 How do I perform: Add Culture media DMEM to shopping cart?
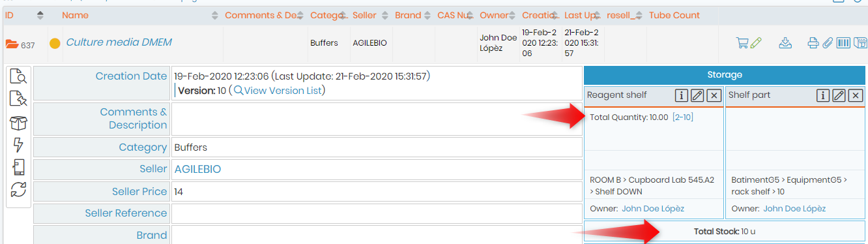pyautogui.click(x=742, y=43)
